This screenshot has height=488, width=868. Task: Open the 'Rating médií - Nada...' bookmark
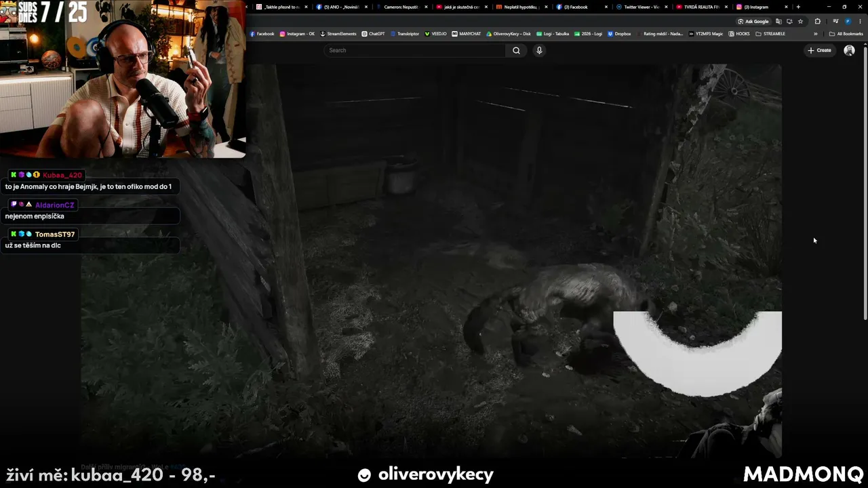coord(659,34)
